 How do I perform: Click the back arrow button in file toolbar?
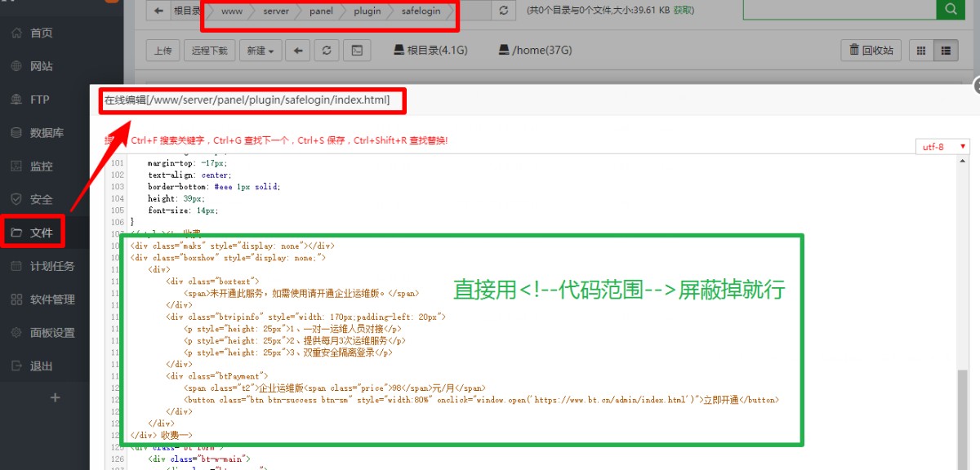tap(296, 51)
